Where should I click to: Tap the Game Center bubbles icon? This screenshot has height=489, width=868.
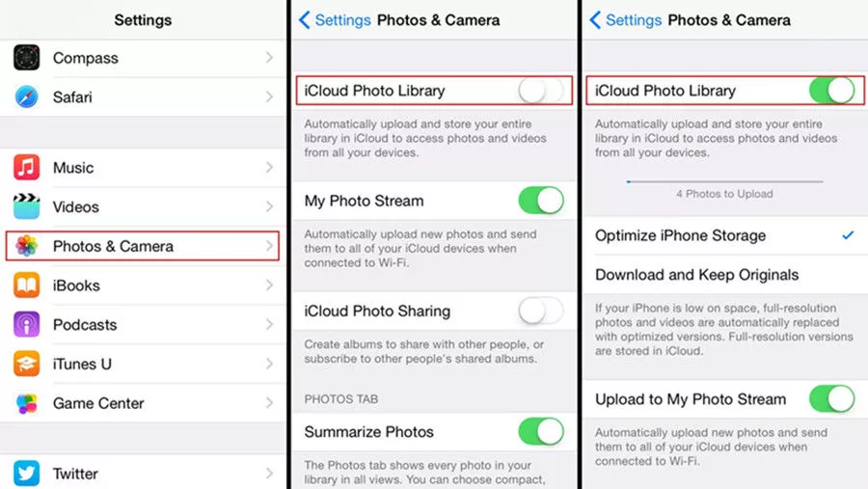click(x=27, y=403)
